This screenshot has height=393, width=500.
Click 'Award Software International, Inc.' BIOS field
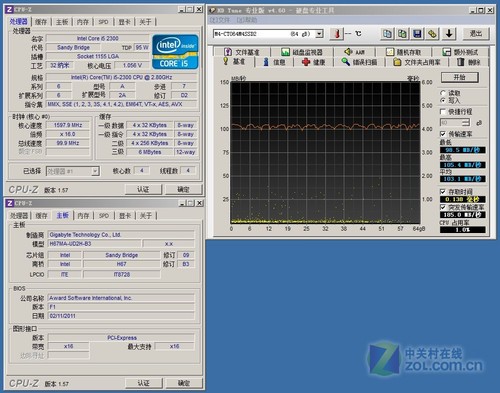point(121,298)
